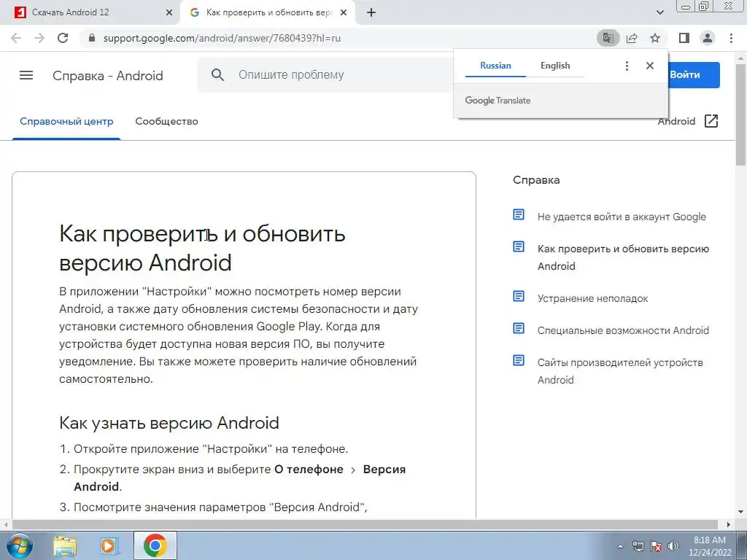
Task: Click the Войти sign-in button
Action: coord(693,75)
